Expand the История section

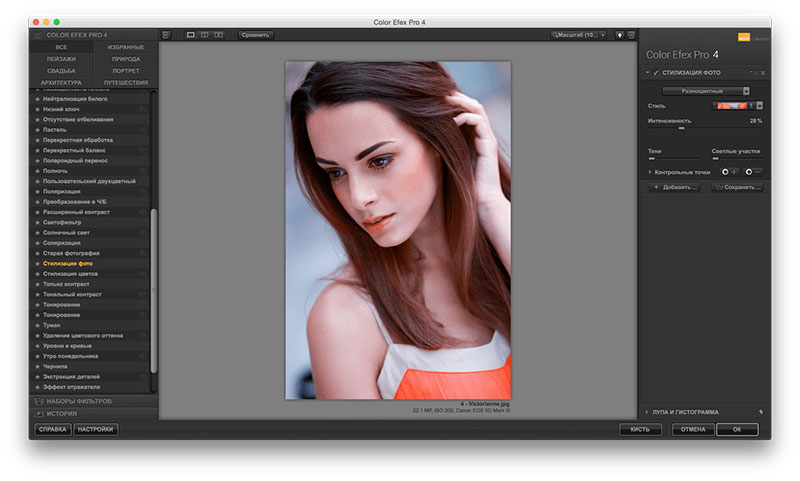93,413
